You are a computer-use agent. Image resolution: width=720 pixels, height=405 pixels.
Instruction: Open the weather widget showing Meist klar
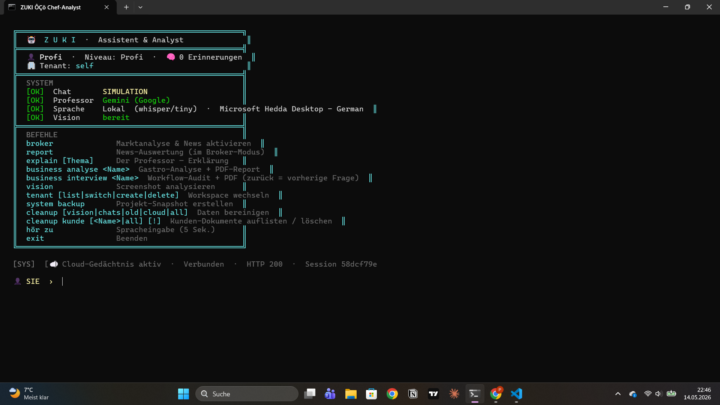point(28,394)
